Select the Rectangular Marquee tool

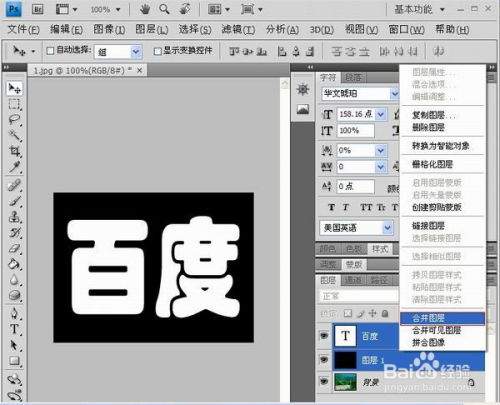(14, 104)
